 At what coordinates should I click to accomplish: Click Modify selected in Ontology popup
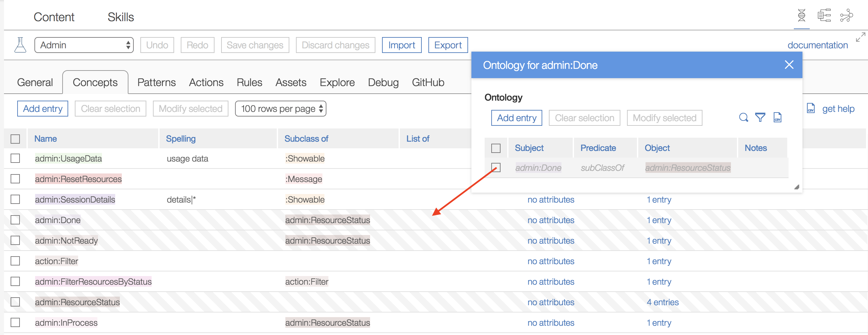click(664, 118)
